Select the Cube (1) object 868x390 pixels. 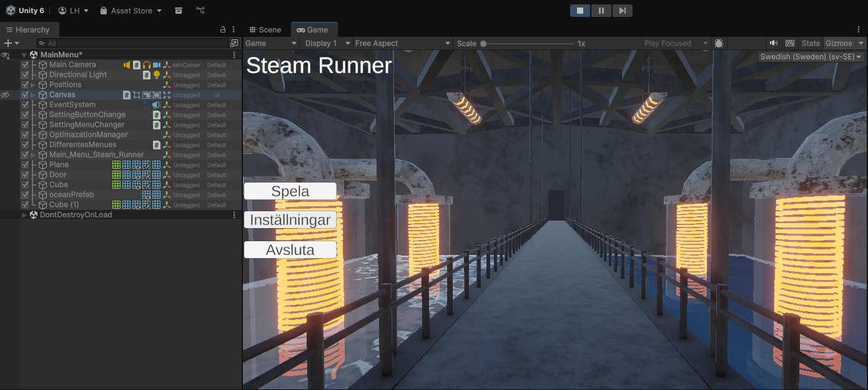pyautogui.click(x=131, y=205)
